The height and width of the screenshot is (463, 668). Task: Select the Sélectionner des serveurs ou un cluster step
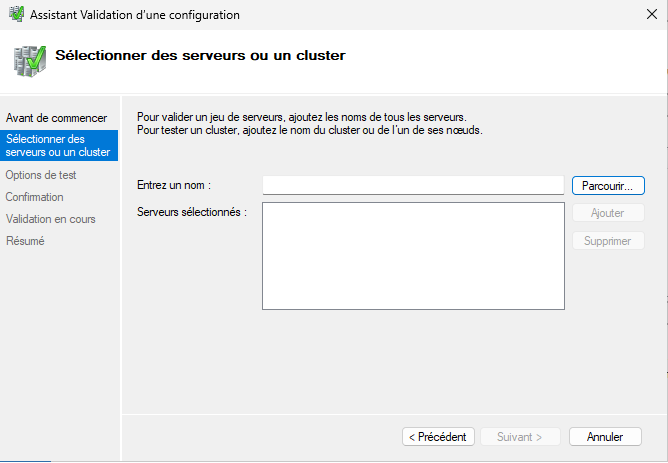[58, 146]
